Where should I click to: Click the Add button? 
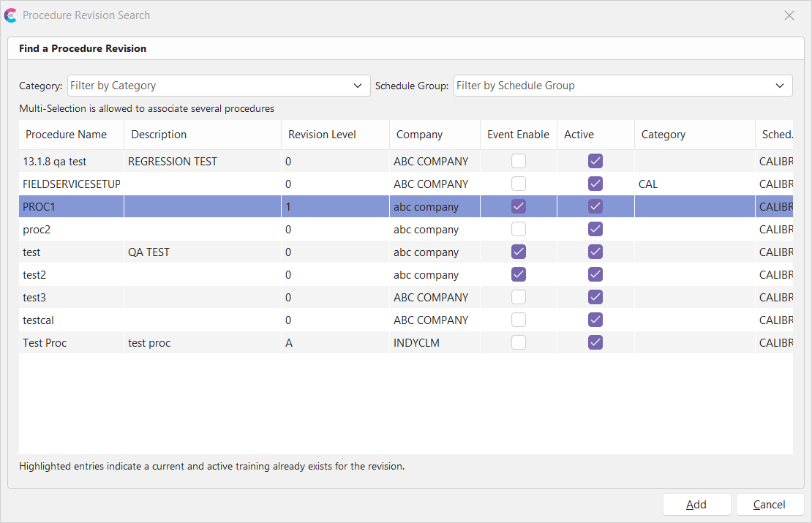tap(696, 505)
